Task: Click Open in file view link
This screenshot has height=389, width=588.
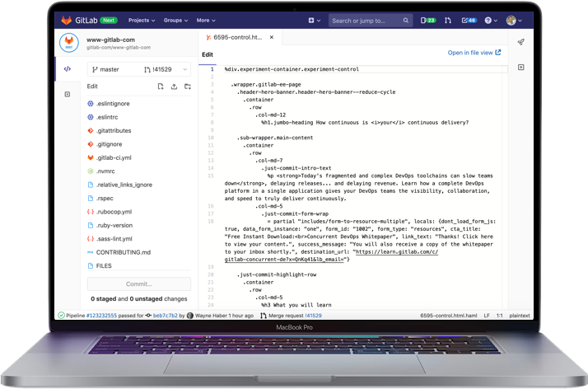Action: pyautogui.click(x=474, y=53)
